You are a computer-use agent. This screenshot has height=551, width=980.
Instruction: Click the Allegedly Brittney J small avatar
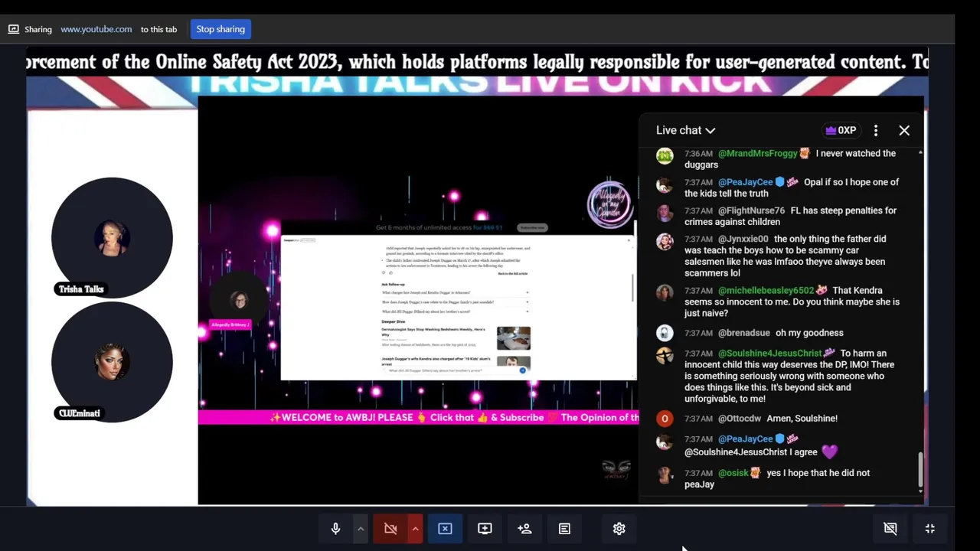[x=239, y=300]
